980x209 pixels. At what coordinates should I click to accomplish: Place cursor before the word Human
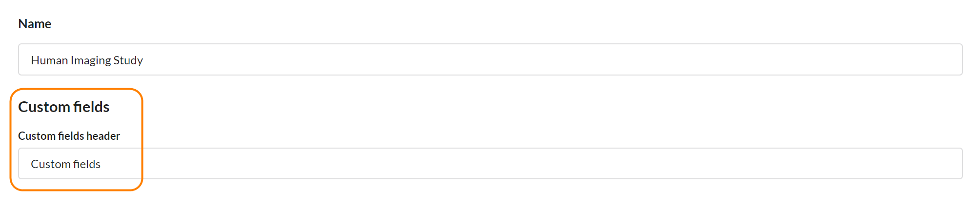click(31, 60)
